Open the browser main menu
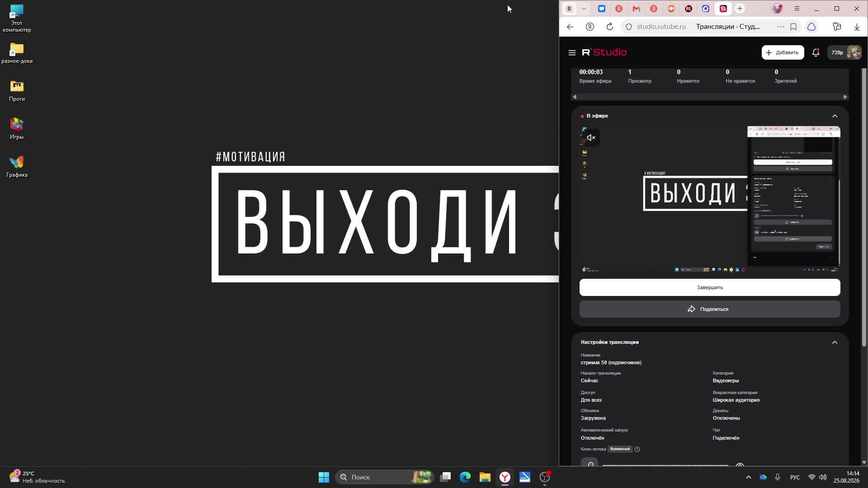Screen dimensions: 868x488 pyautogui.click(x=797, y=9)
